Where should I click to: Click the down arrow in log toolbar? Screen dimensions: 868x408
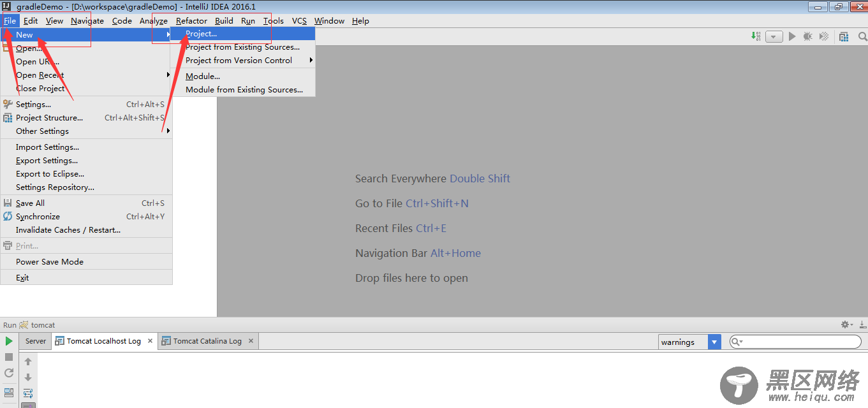[28, 377]
